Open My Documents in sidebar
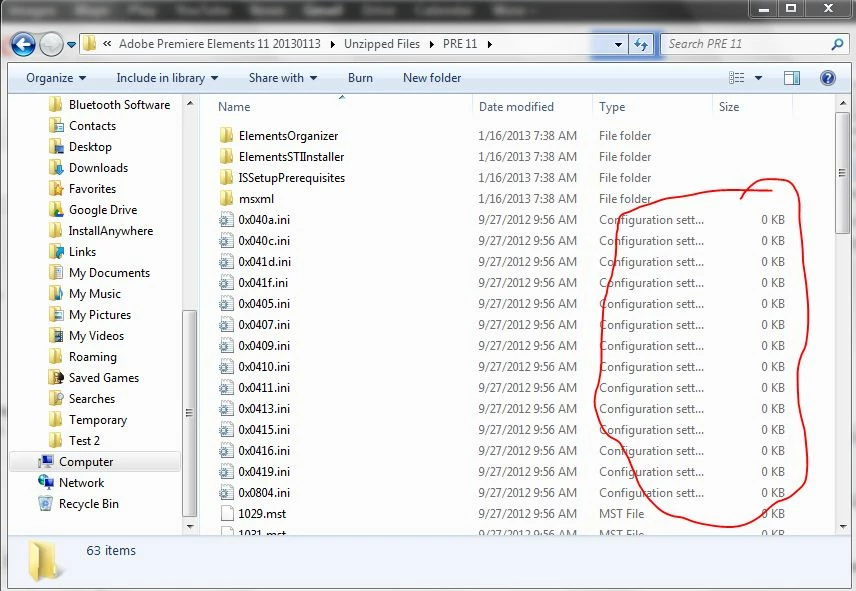 tap(99, 273)
